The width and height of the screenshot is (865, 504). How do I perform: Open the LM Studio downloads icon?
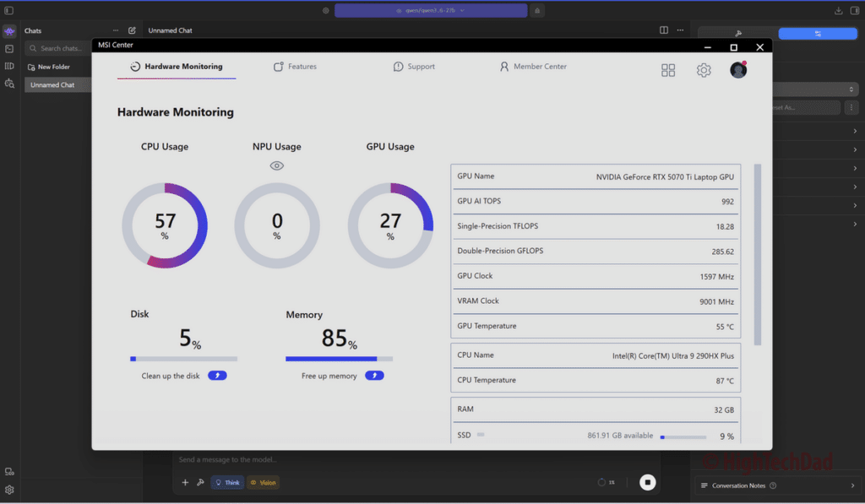(x=838, y=10)
